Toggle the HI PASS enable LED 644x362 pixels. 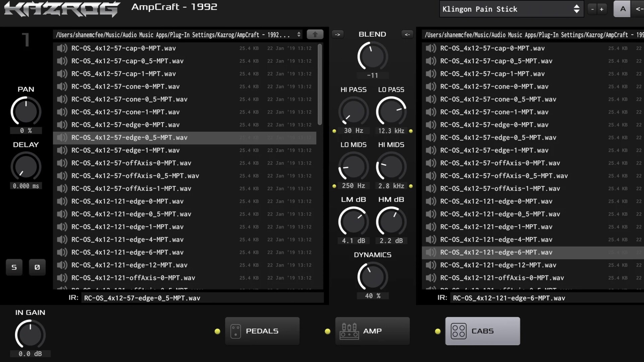click(x=334, y=131)
